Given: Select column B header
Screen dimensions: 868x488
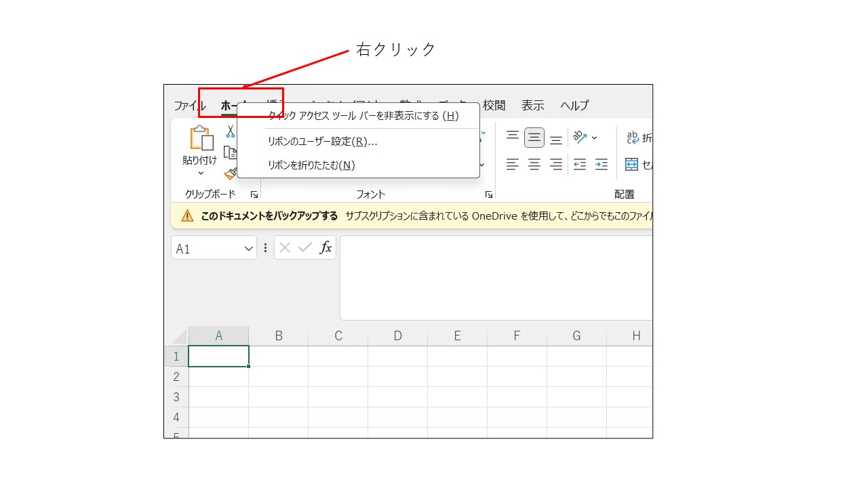Looking at the screenshot, I should click(x=279, y=336).
